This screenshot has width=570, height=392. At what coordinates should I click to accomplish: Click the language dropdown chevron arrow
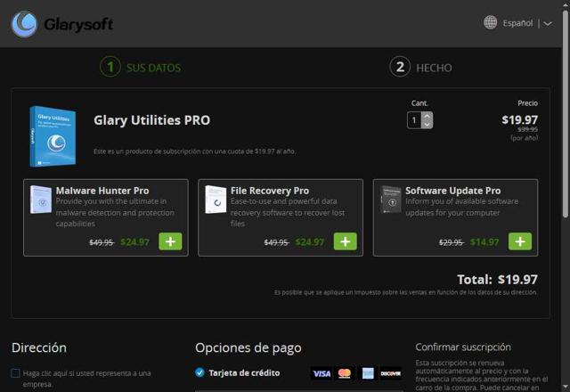(x=548, y=24)
